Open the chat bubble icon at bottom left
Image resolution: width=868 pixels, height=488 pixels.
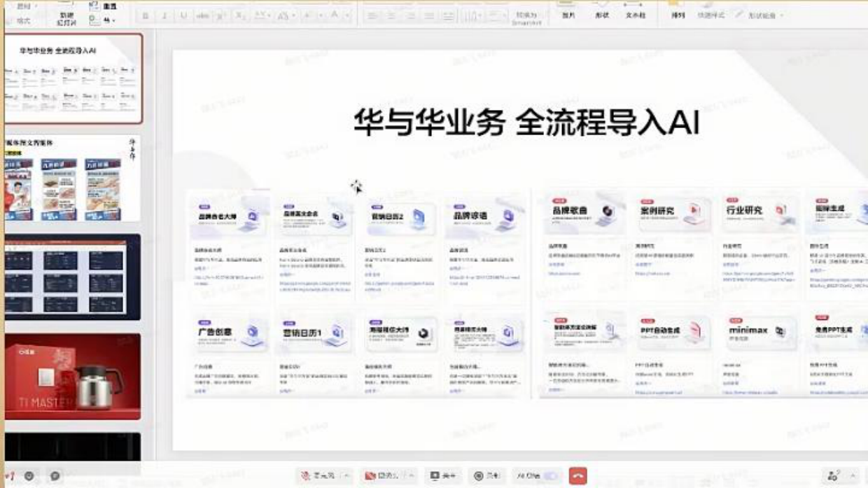(x=55, y=475)
